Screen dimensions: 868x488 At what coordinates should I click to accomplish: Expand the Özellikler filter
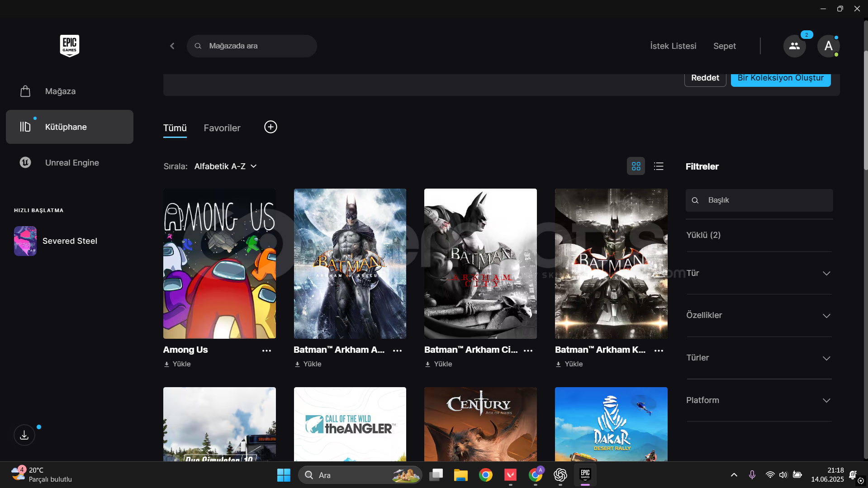click(x=759, y=316)
